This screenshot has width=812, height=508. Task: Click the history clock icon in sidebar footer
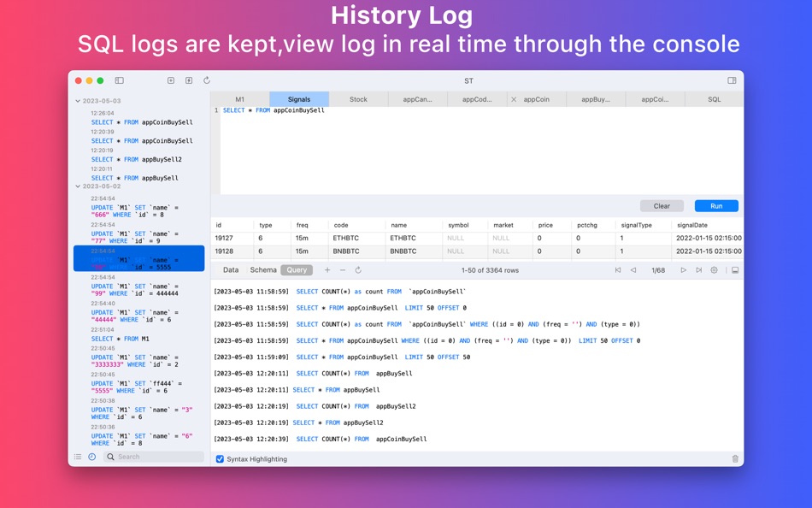point(91,457)
